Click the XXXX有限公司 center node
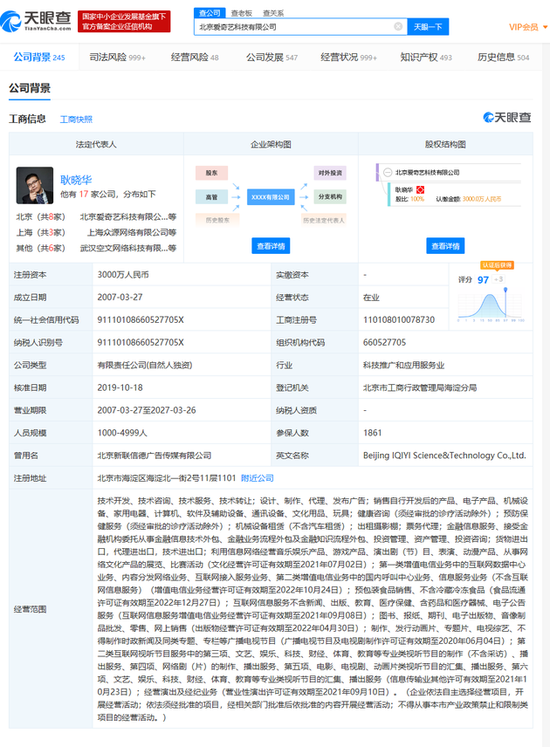550x747 pixels. click(x=270, y=197)
